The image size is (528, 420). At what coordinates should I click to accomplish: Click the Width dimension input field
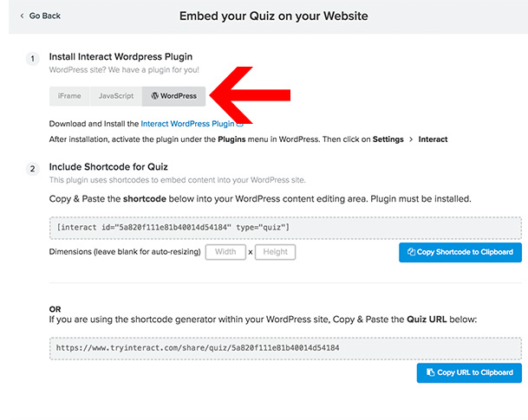coord(225,252)
